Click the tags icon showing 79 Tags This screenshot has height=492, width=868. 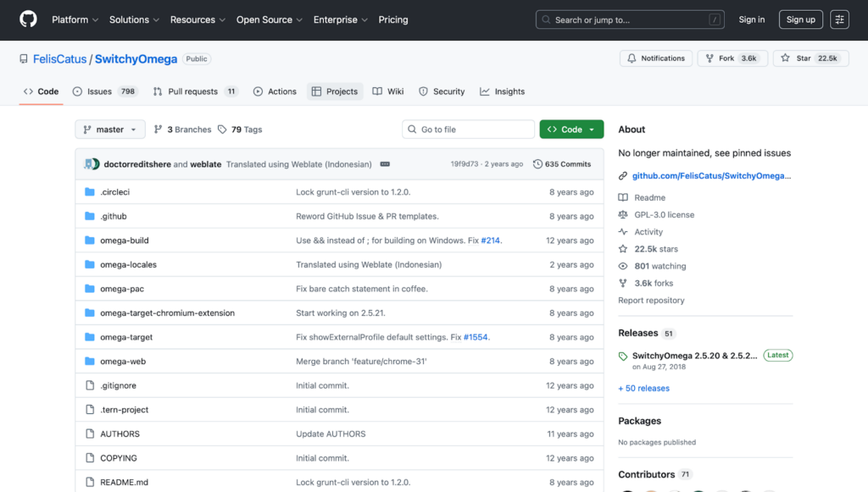[x=222, y=130]
